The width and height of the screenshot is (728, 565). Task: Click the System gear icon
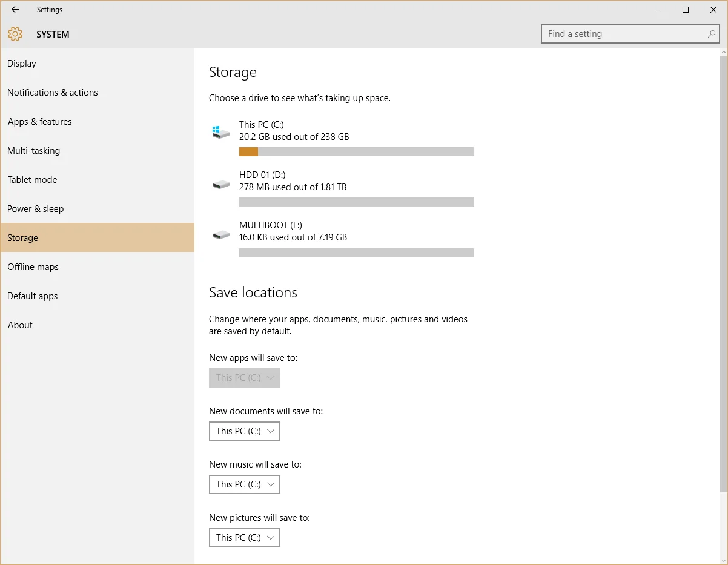point(15,35)
